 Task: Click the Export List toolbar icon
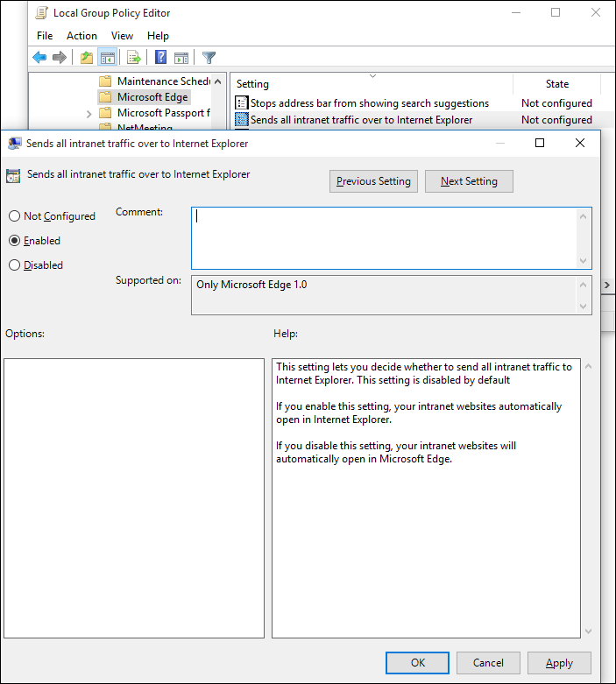[x=134, y=58]
